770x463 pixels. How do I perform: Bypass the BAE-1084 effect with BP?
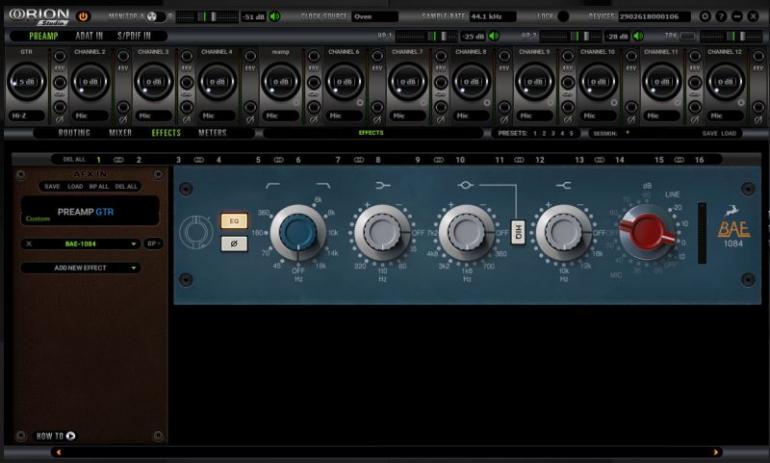pos(153,244)
